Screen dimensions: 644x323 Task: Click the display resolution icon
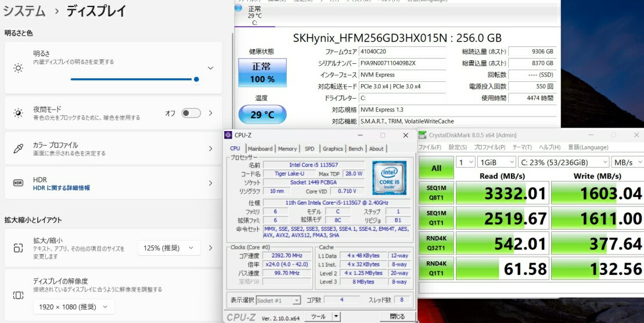pyautogui.click(x=19, y=295)
